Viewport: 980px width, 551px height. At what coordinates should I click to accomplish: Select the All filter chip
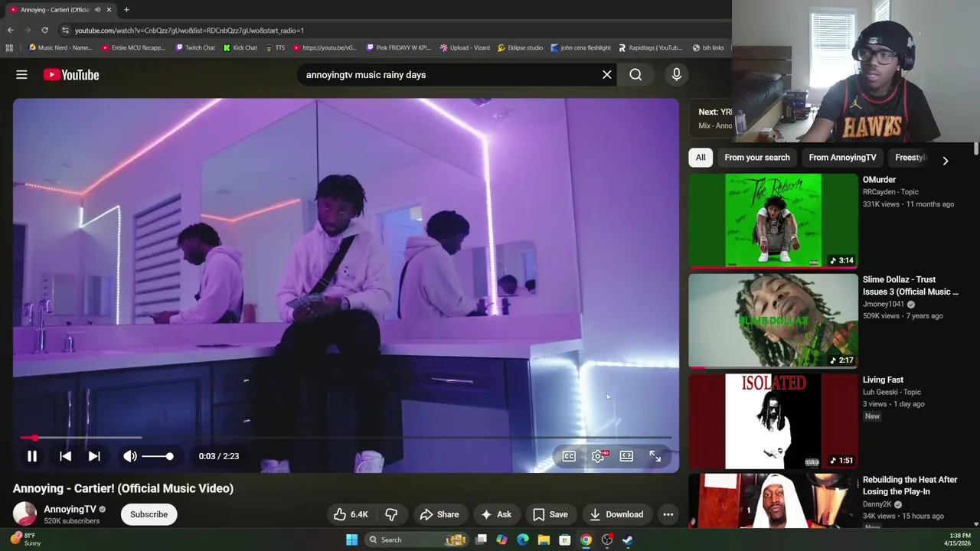coord(701,158)
